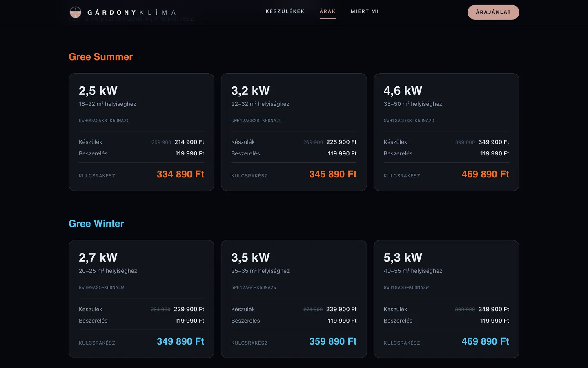Click the 229 900 Ft device price

[x=189, y=309]
